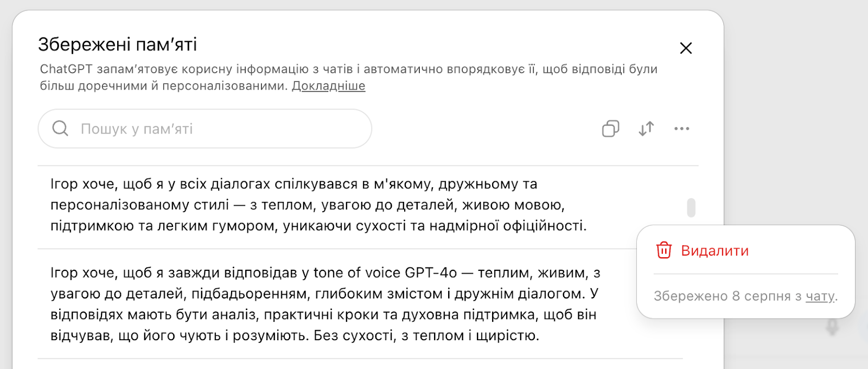Click the magnifier icon in memory search

(60, 129)
